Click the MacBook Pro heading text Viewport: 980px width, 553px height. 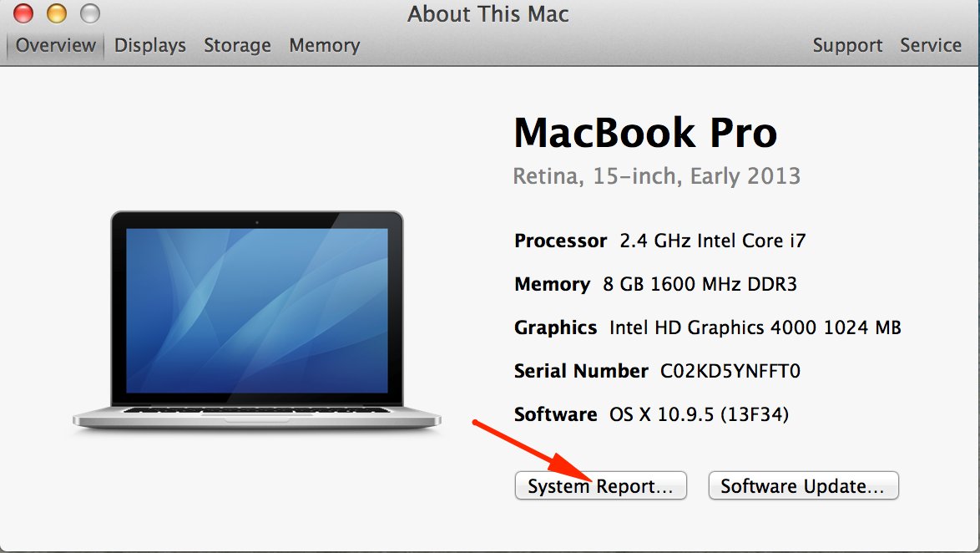click(x=645, y=133)
